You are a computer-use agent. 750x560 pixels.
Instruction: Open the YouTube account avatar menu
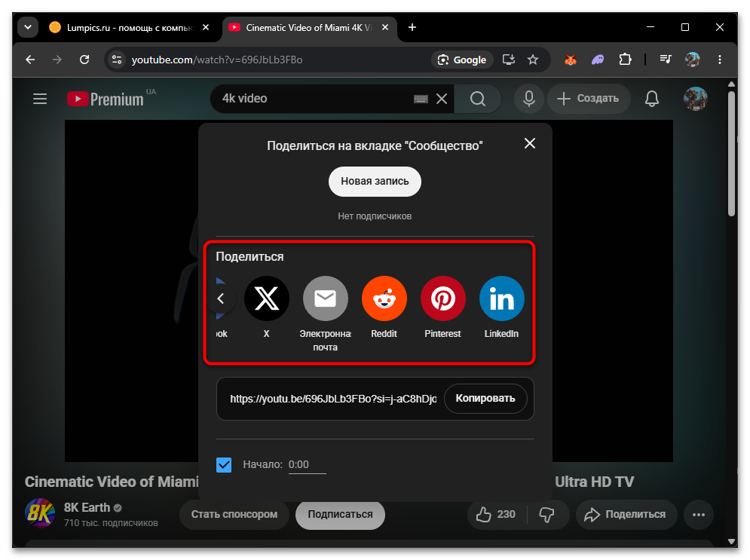coord(695,99)
